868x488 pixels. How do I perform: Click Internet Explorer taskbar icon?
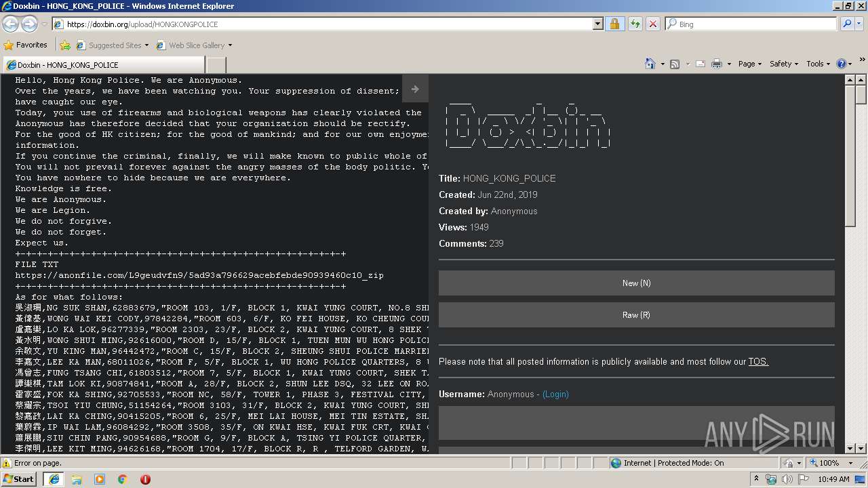[x=54, y=479]
